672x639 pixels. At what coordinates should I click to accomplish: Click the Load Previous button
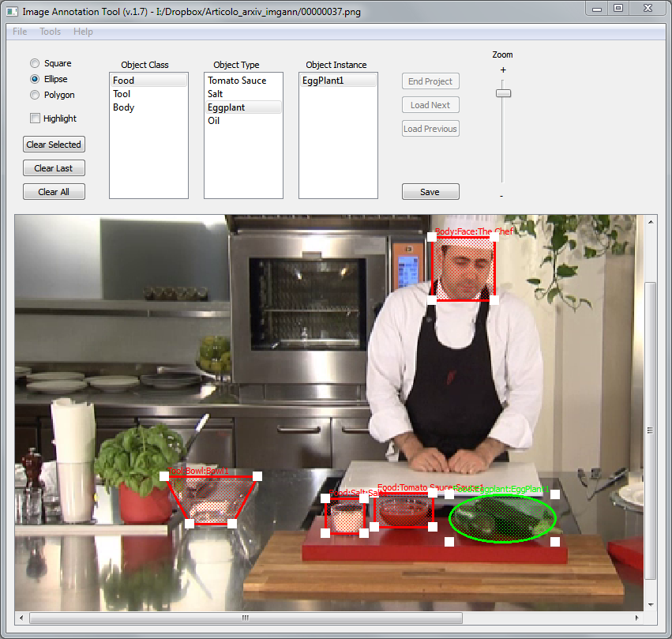pyautogui.click(x=430, y=129)
